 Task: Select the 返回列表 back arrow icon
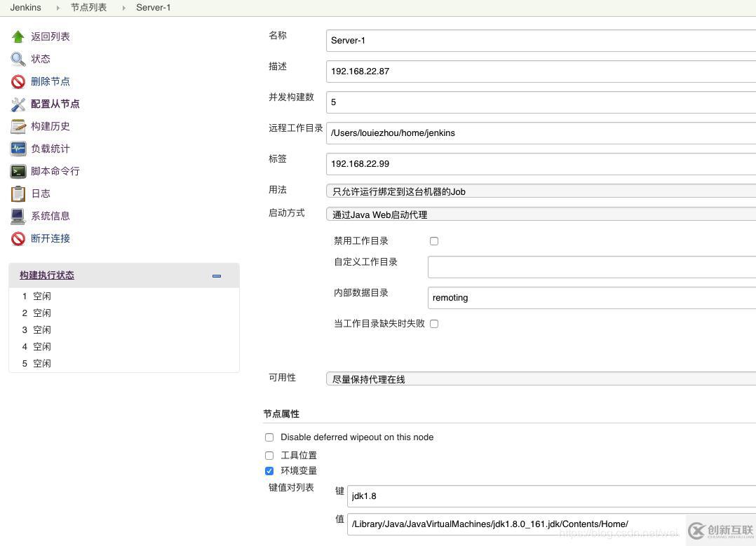point(18,36)
